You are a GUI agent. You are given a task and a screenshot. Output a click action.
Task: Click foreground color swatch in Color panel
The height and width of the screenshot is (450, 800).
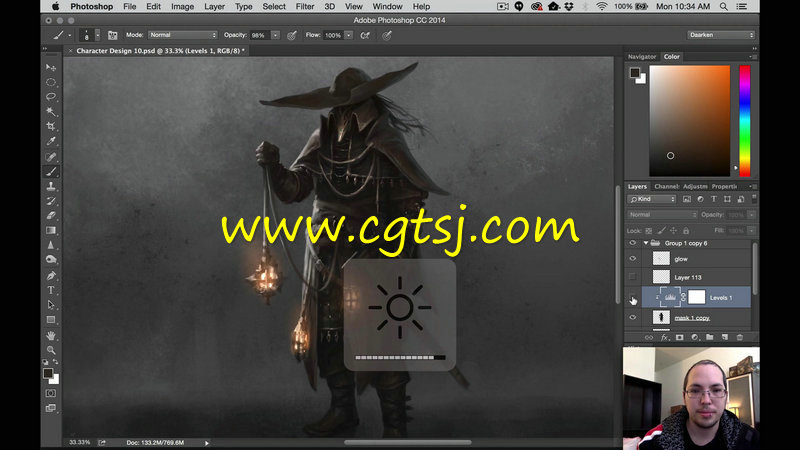click(635, 72)
